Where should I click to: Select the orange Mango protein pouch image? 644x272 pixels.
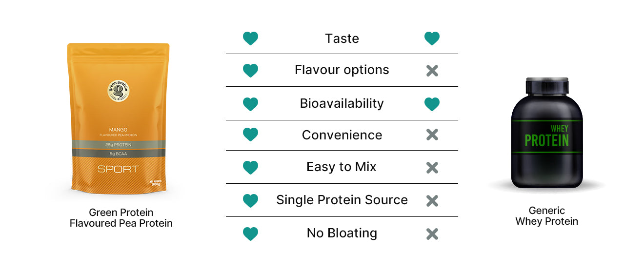(x=118, y=119)
